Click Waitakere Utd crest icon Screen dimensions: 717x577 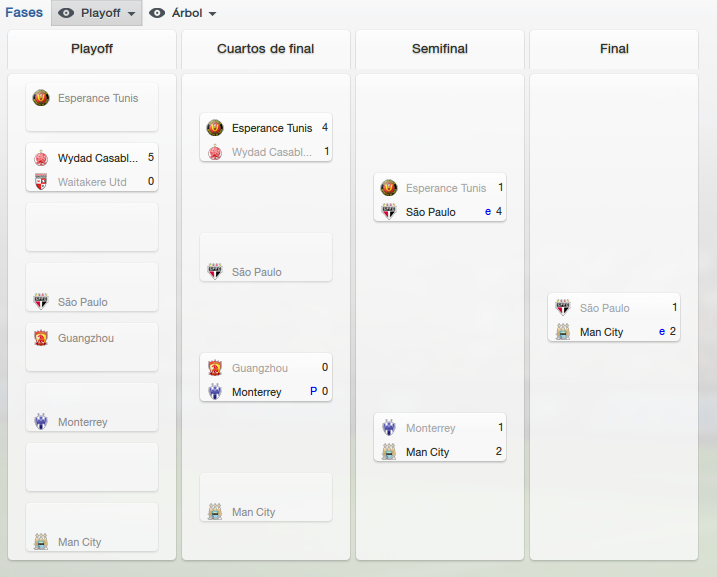tap(41, 182)
